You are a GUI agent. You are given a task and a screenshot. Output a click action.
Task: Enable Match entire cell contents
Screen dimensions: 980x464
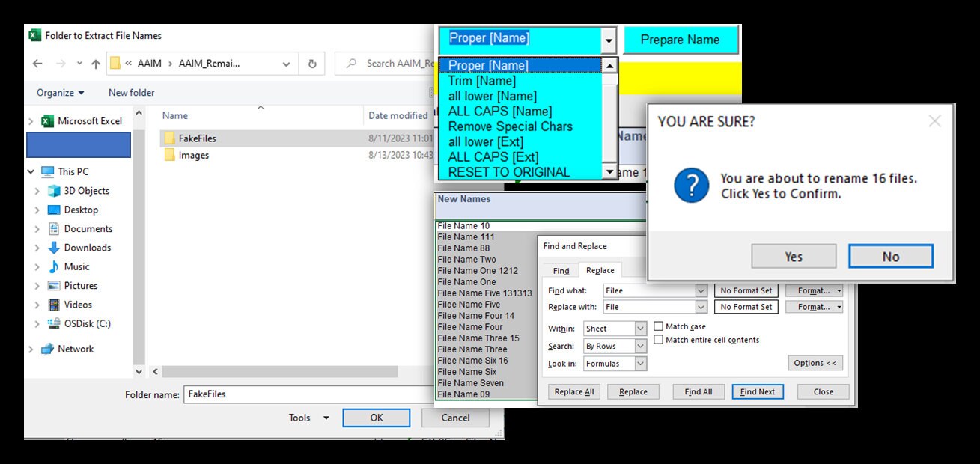[658, 340]
